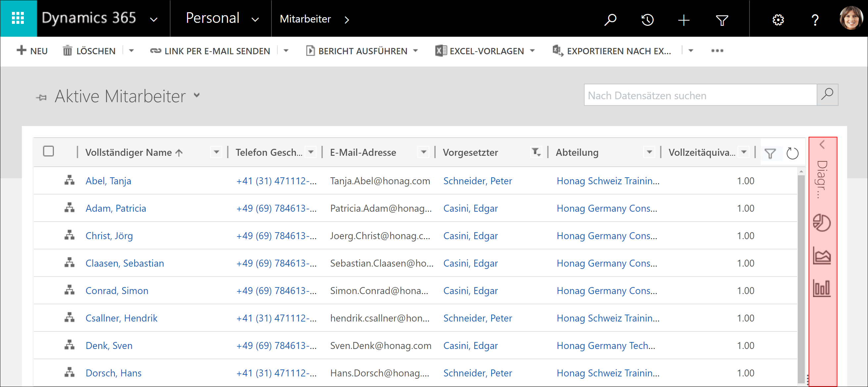Screen dimensions: 868x387
Task: Open the Aktive Mitarbeiter view selector
Action: (197, 95)
